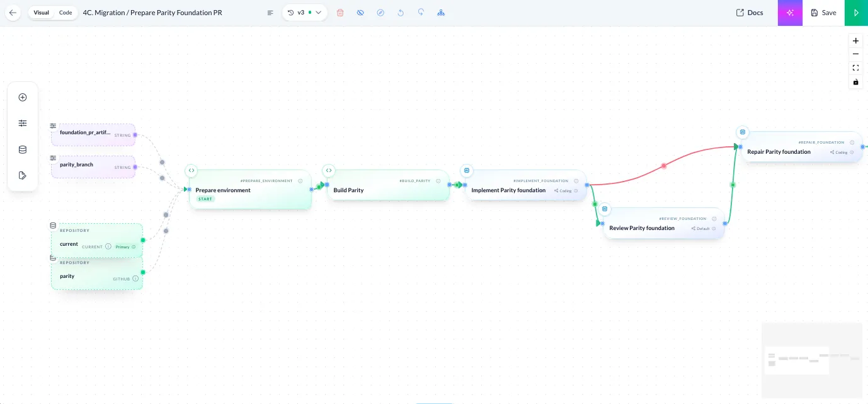Select the Build Parity node title

(x=348, y=190)
